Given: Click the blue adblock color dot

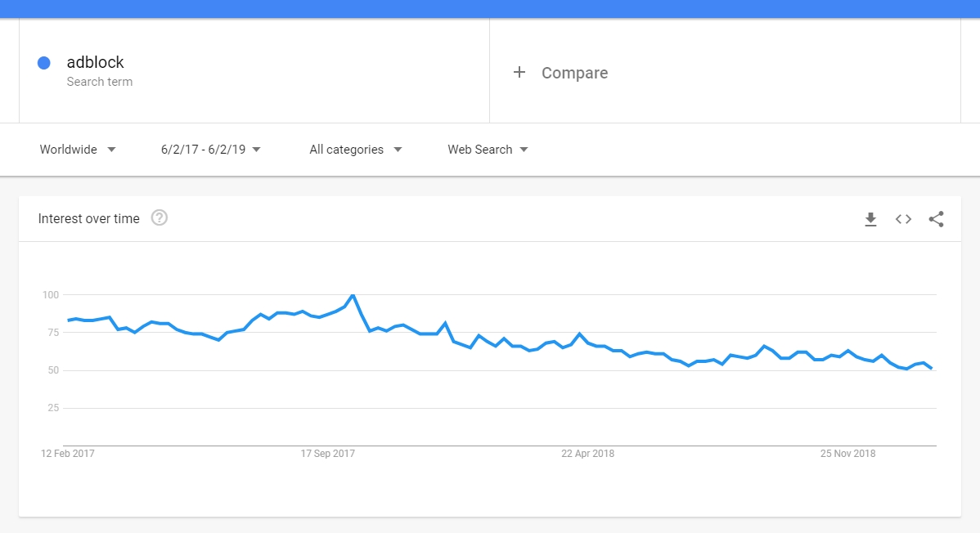Looking at the screenshot, I should click(43, 62).
